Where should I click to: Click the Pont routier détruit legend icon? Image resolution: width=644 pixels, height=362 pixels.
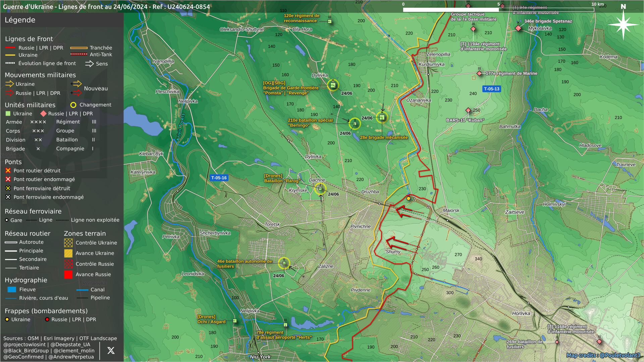(8, 171)
